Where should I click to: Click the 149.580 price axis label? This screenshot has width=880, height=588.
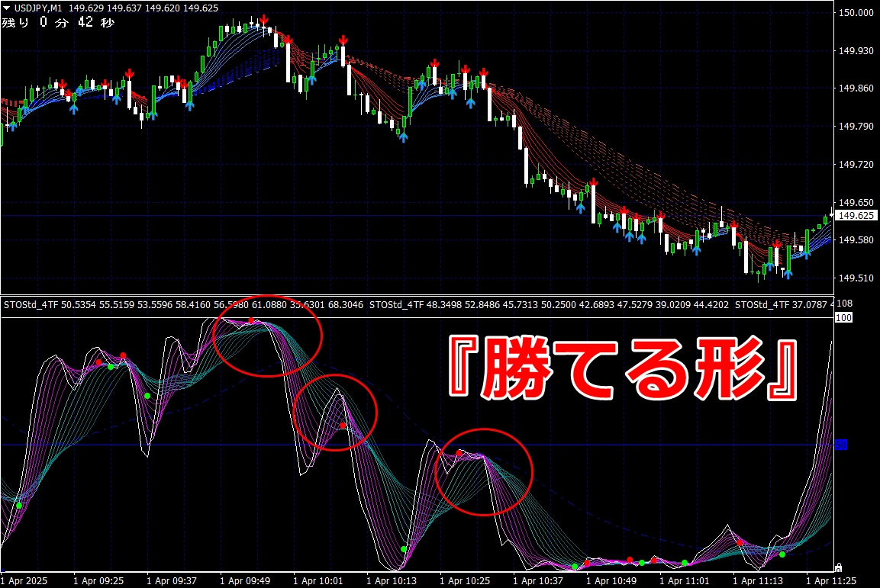856,240
